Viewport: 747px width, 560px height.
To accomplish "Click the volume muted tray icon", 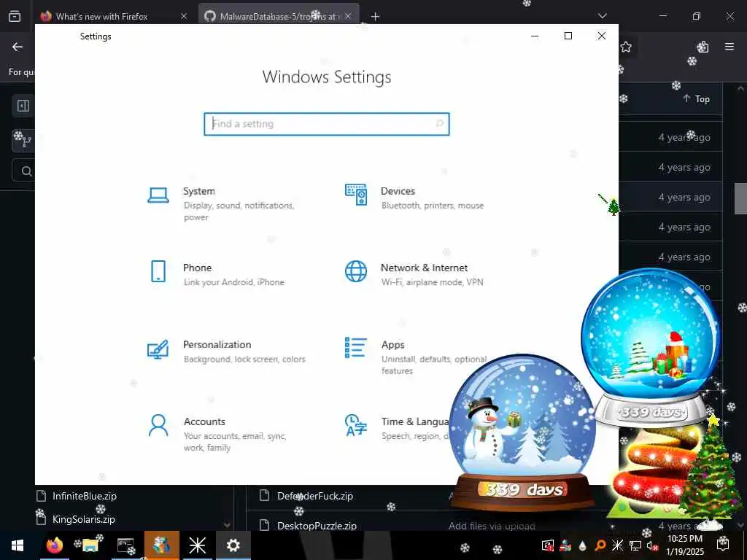I will point(652,545).
